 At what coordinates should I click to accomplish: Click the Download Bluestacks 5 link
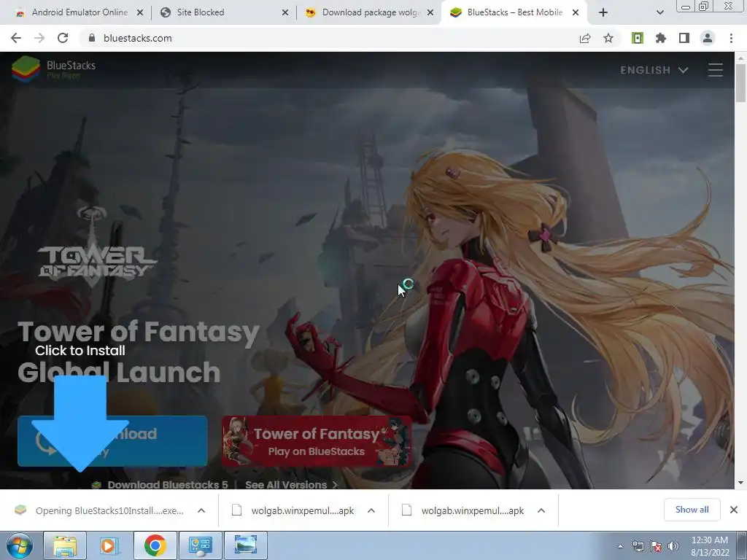(167, 485)
